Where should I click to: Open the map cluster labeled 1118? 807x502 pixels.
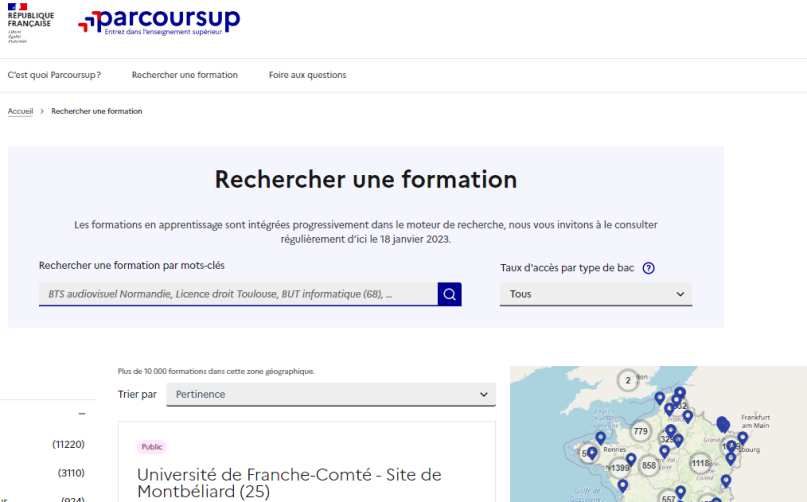(700, 463)
